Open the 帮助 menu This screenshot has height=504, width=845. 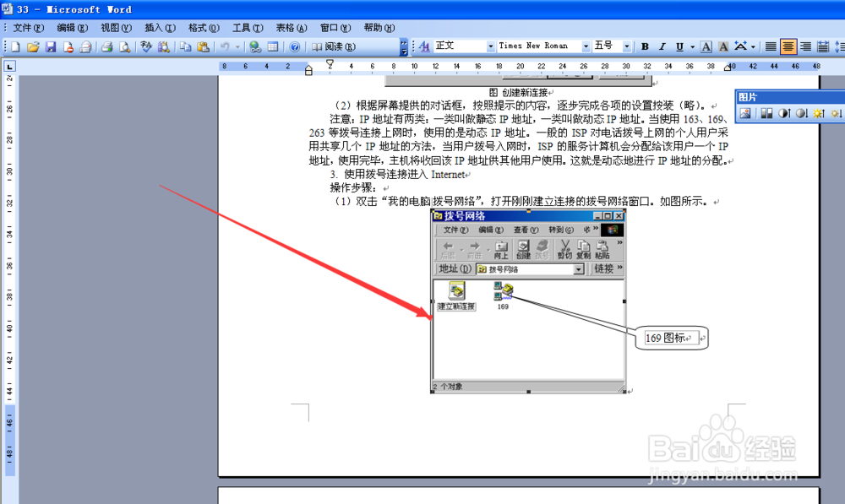pyautogui.click(x=379, y=28)
